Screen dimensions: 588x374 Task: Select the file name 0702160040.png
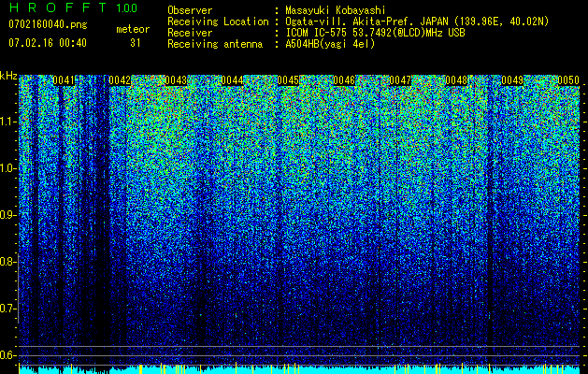[48, 25]
